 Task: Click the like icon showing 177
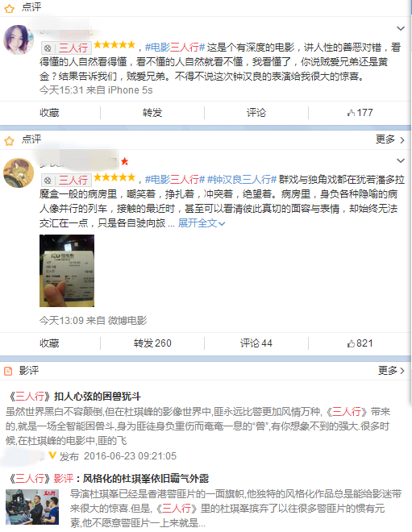point(351,113)
